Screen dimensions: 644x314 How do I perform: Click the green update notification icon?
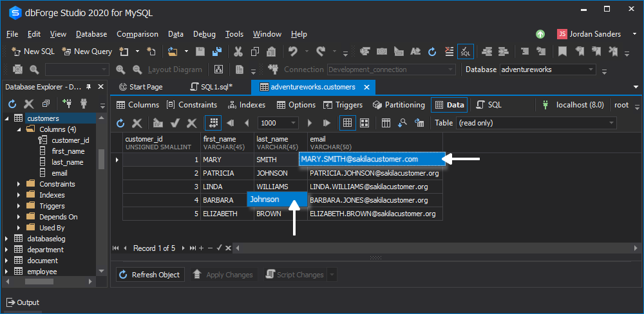click(540, 34)
